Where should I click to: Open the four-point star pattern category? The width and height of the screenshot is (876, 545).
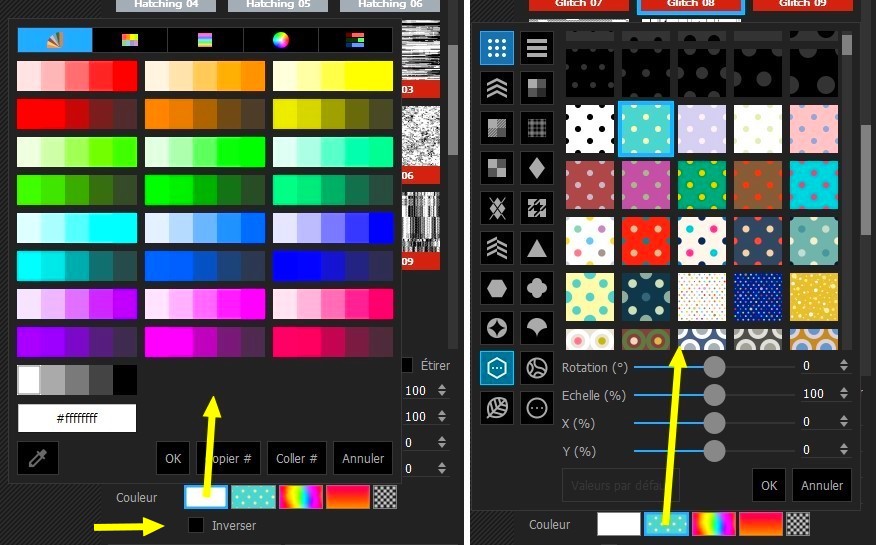coord(497,328)
